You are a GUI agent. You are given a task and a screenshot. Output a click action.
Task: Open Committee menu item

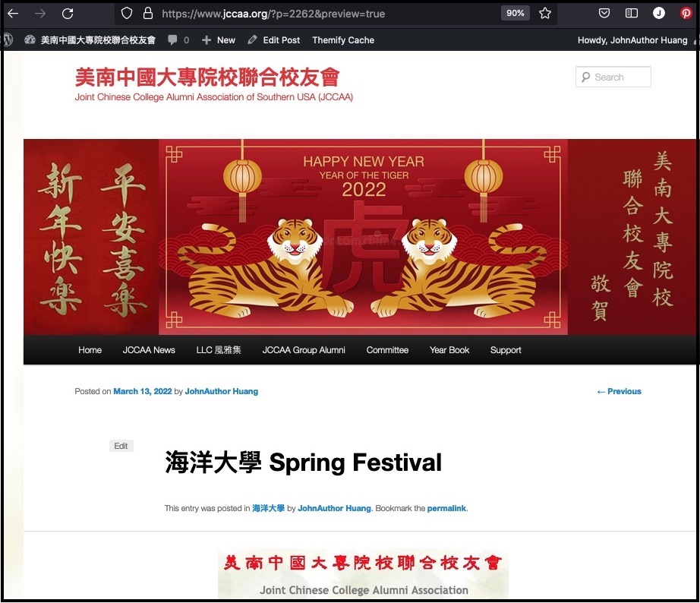coord(387,350)
